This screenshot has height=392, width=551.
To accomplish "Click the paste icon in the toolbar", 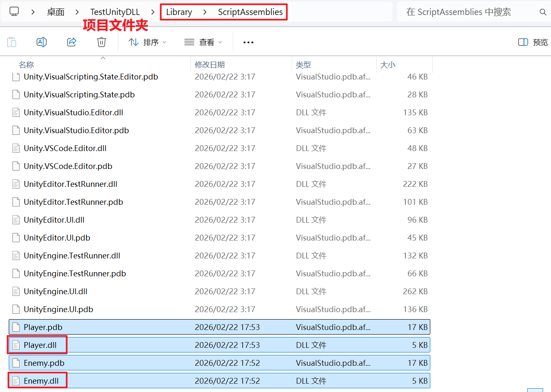I will pyautogui.click(x=11, y=42).
